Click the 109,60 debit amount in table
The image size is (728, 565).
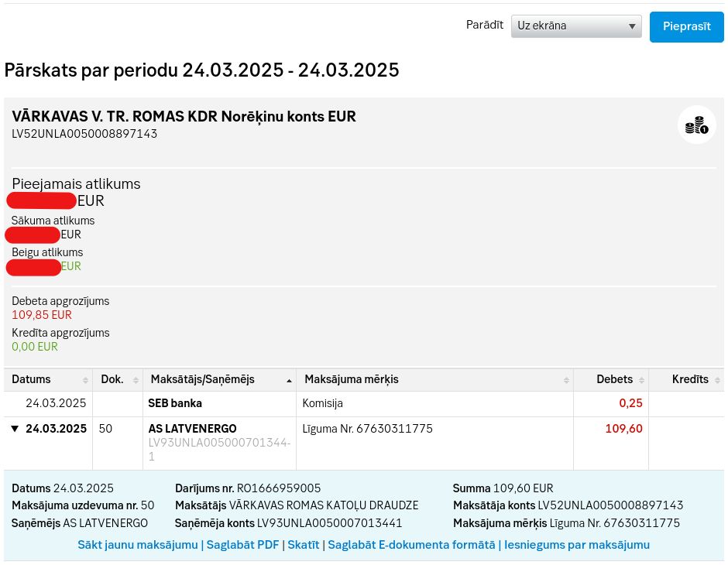coord(623,429)
